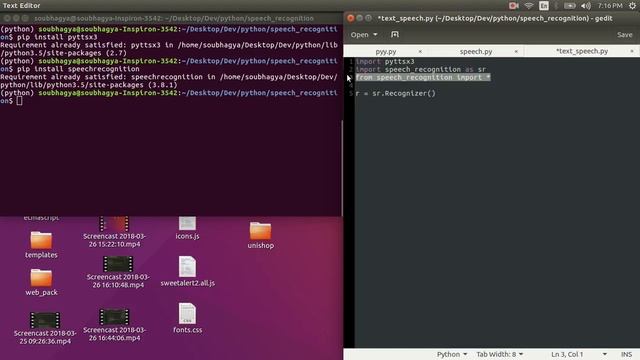Open the Python language selector in status bar
Screen dimensions: 640x360
point(451,354)
